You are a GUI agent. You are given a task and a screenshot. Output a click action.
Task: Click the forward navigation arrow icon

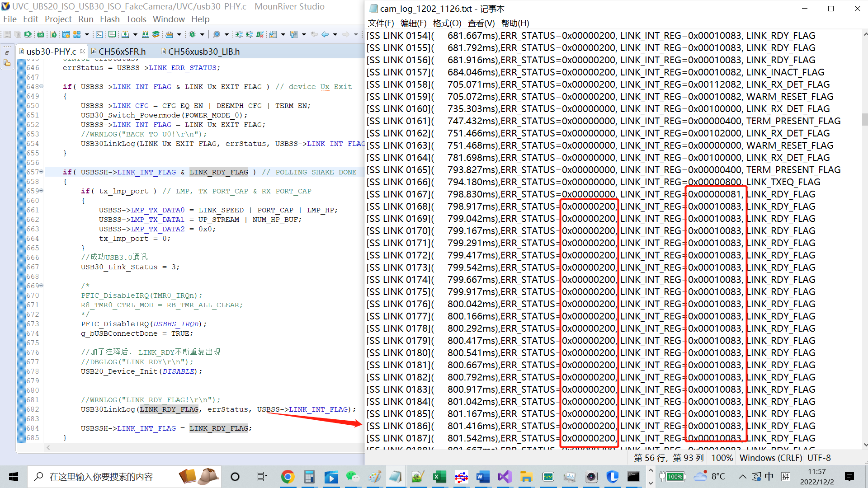click(x=345, y=34)
